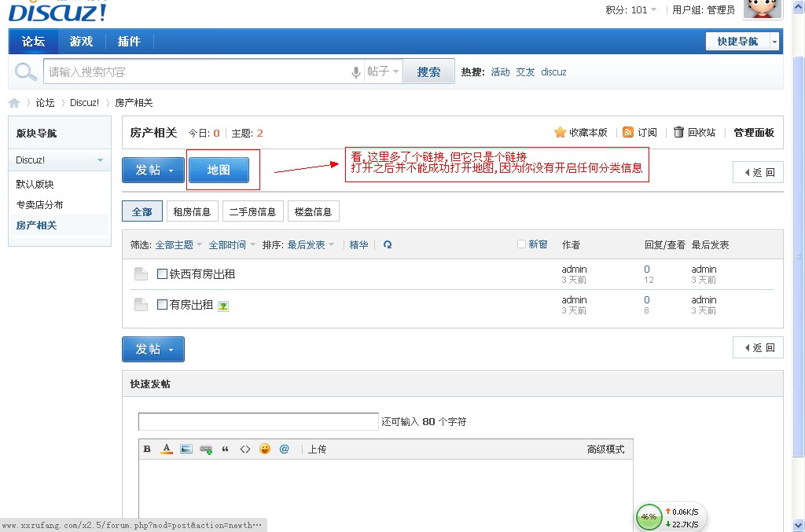805x532 pixels.
Task: Click the search magnifier icon
Action: (25, 72)
